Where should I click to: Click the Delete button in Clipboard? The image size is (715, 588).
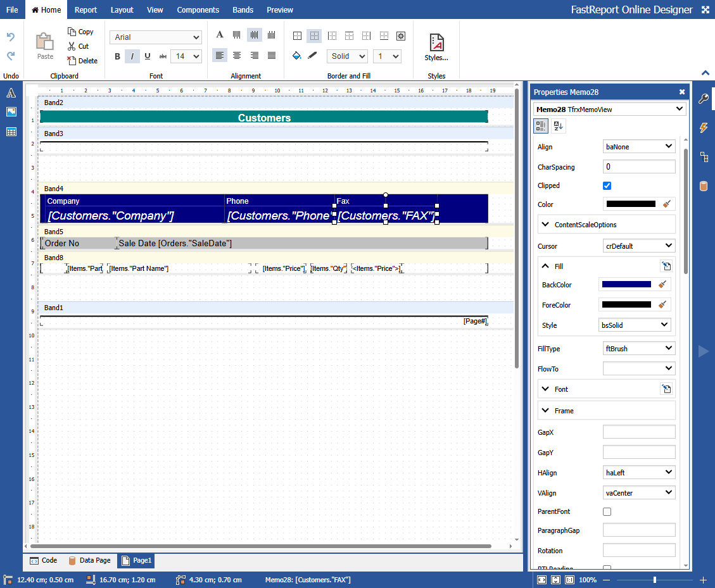coord(82,61)
